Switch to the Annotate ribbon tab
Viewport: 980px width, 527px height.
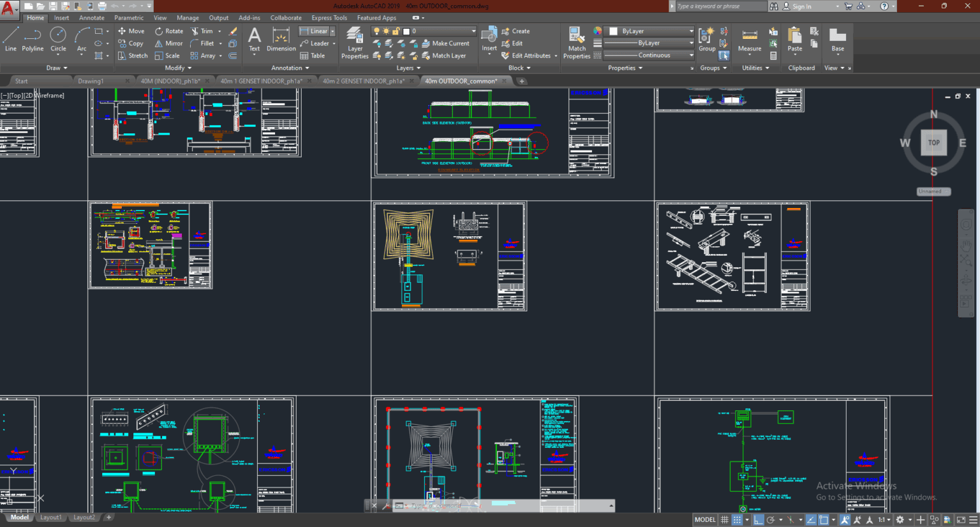click(91, 17)
